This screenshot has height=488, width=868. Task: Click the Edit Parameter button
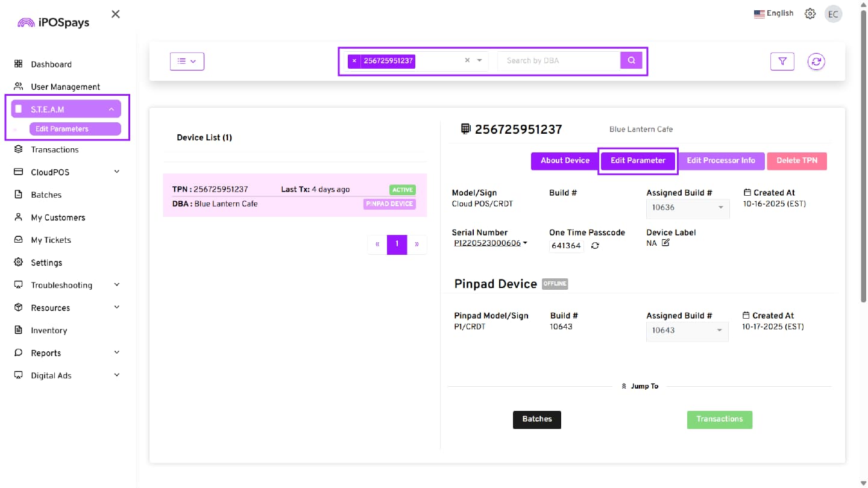638,161
